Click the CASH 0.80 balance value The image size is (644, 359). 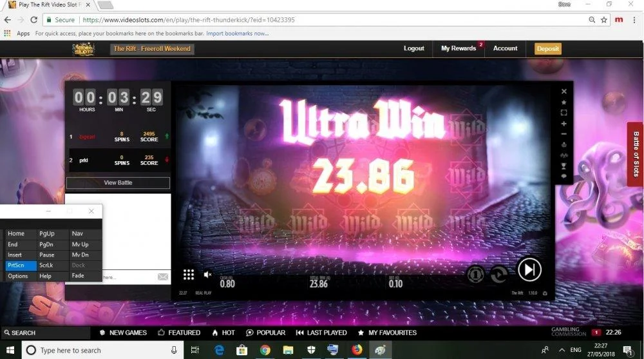point(227,284)
